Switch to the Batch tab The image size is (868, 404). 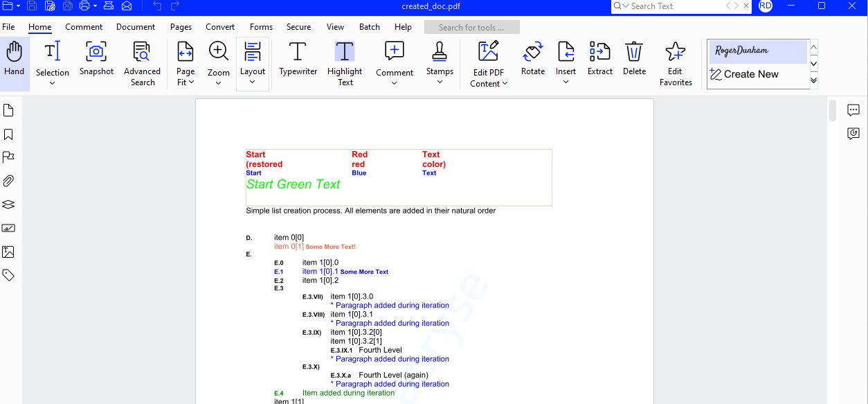click(x=369, y=27)
